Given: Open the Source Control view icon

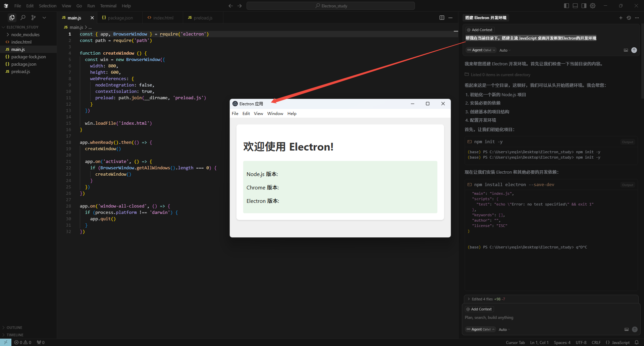Looking at the screenshot, I should [x=34, y=17].
